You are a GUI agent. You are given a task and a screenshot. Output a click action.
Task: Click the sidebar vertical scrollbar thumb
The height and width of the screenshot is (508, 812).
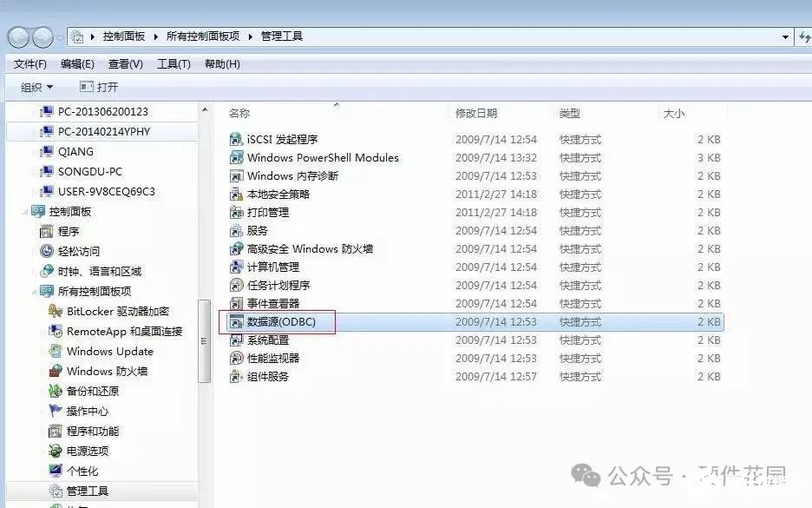pyautogui.click(x=205, y=341)
